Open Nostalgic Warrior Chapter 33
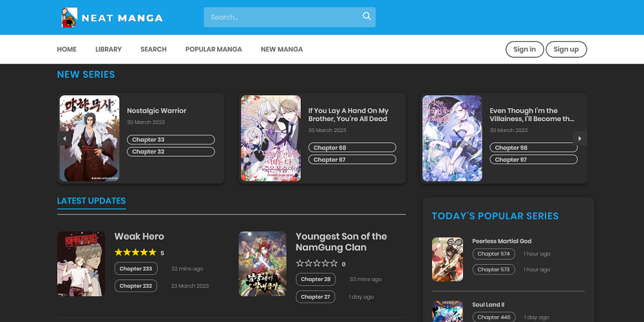 coord(171,140)
